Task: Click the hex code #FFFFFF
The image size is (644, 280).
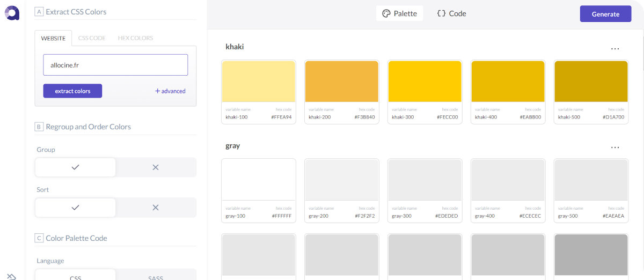Action: click(x=282, y=216)
